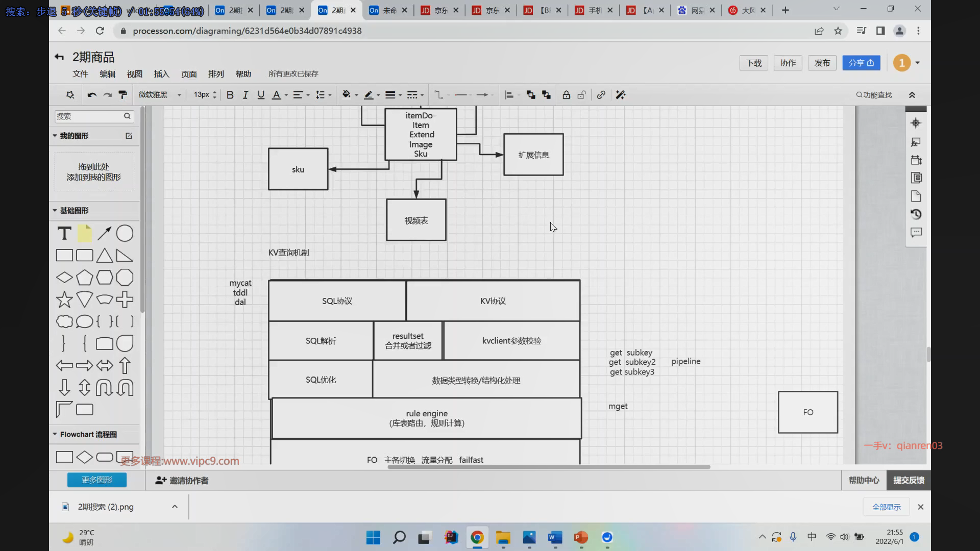Open the 排列 menu

point(216,74)
